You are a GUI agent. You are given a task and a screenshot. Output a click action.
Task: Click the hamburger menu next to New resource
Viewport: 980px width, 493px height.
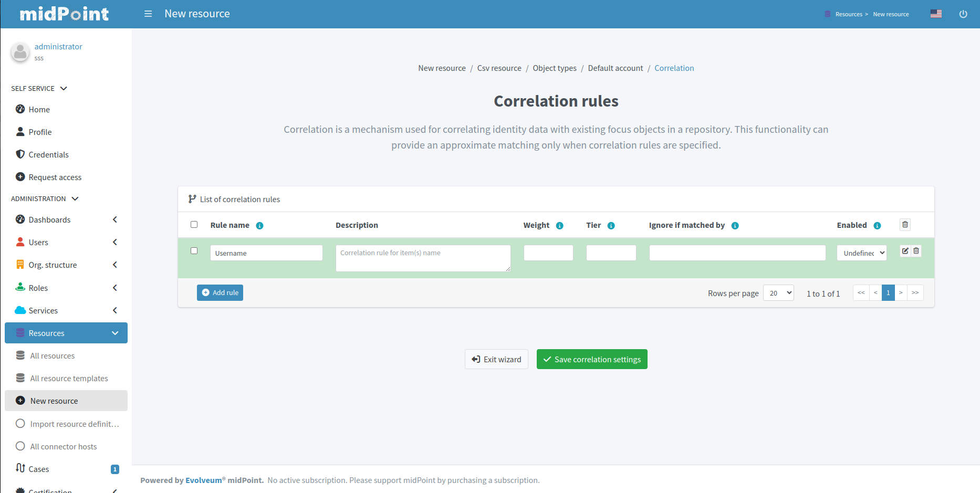(x=148, y=14)
